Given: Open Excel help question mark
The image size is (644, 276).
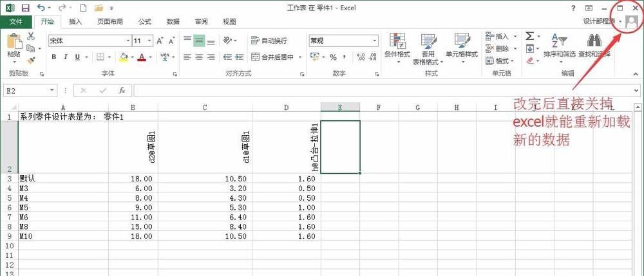Looking at the screenshot, I should [x=573, y=8].
